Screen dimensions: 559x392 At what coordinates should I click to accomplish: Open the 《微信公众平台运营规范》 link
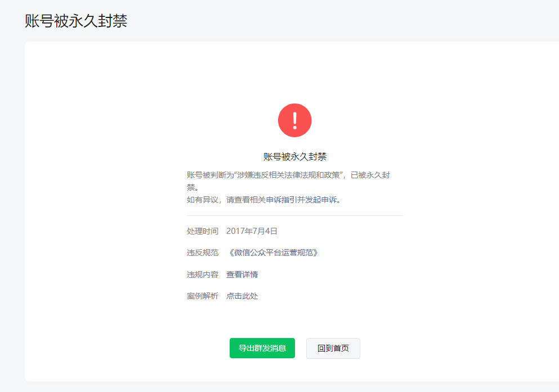tap(272, 253)
